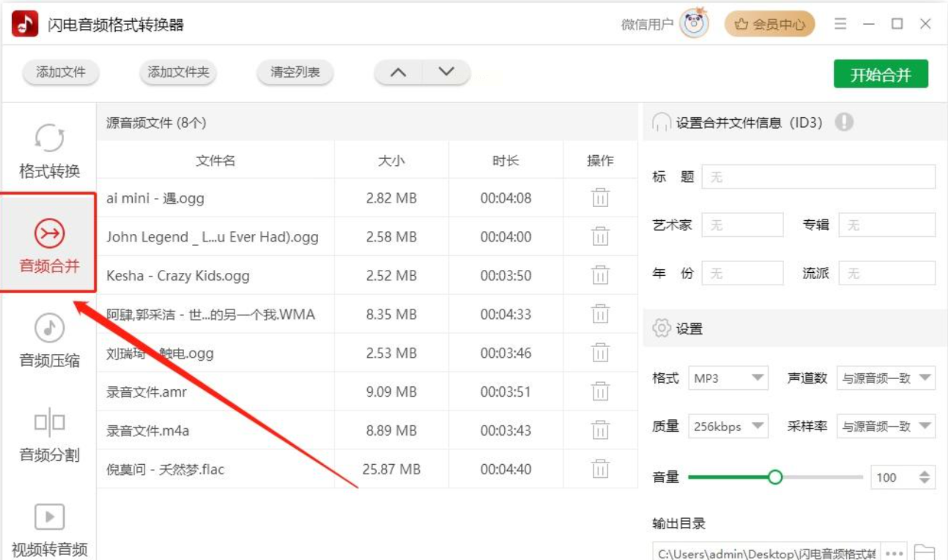Image resolution: width=948 pixels, height=560 pixels.
Task: Delete the Kesha - Crazy Kids.ogg file
Action: (600, 275)
